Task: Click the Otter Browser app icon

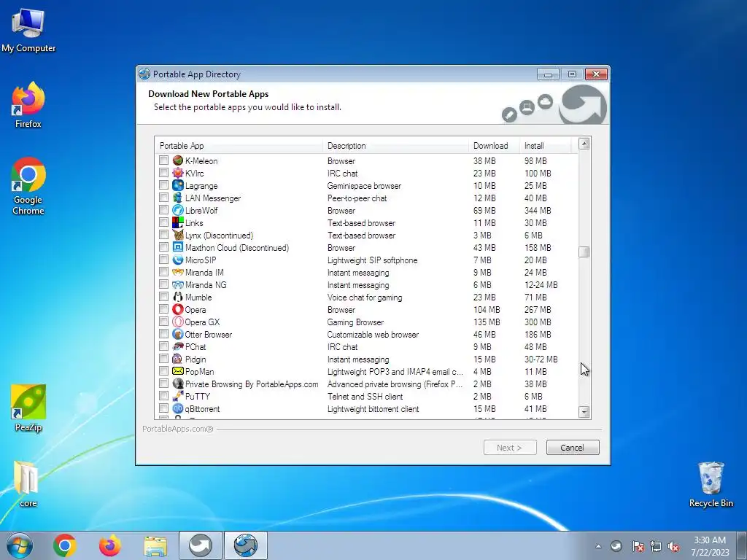Action: (x=178, y=334)
